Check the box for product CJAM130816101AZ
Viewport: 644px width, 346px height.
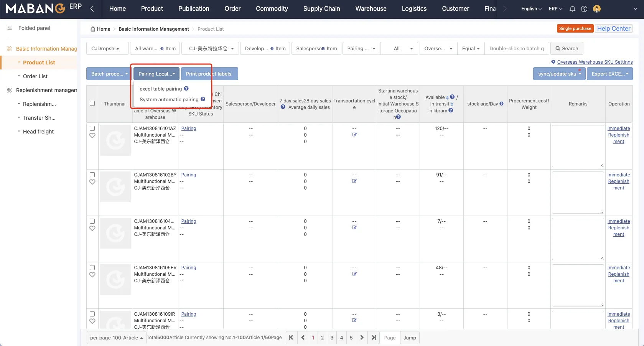point(92,129)
